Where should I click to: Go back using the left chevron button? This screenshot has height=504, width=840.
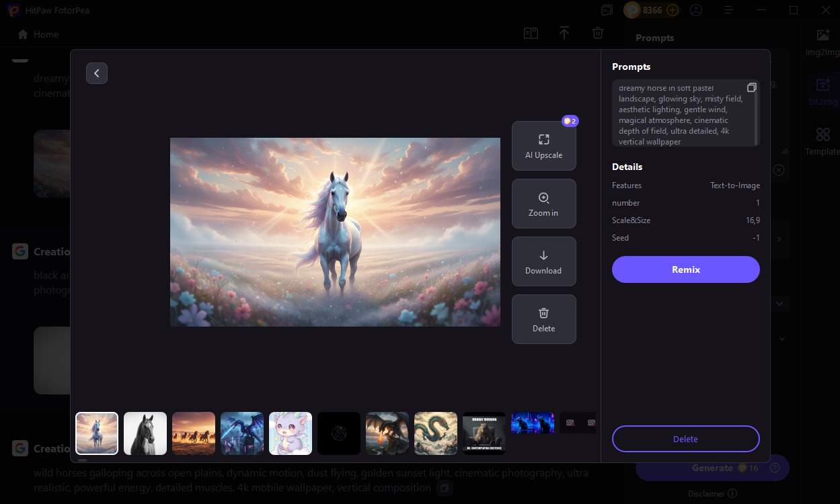click(96, 73)
